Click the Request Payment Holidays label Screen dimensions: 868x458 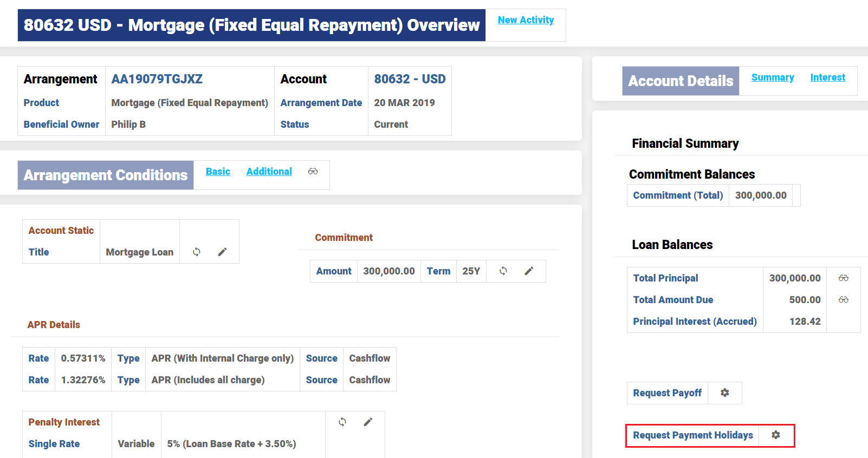pyautogui.click(x=692, y=435)
